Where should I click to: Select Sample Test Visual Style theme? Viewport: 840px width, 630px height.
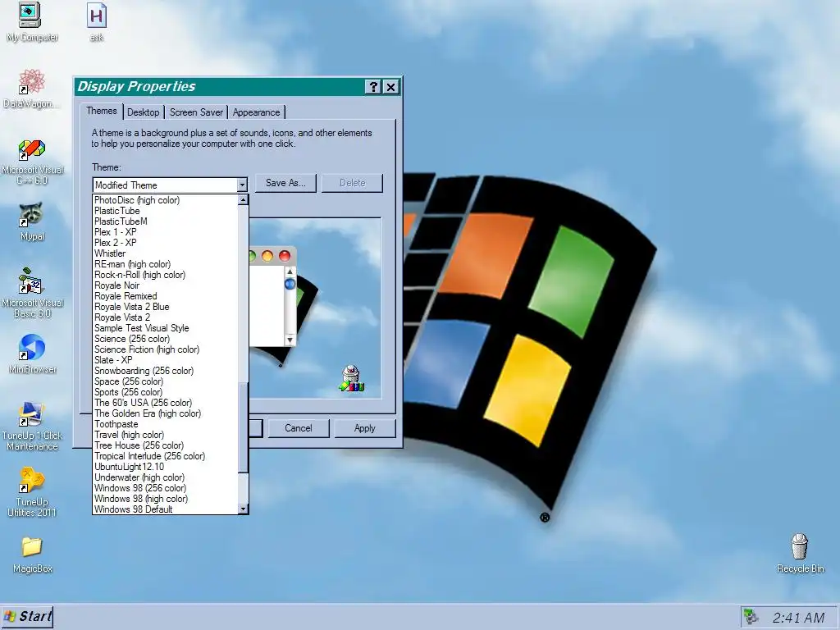pos(165,328)
